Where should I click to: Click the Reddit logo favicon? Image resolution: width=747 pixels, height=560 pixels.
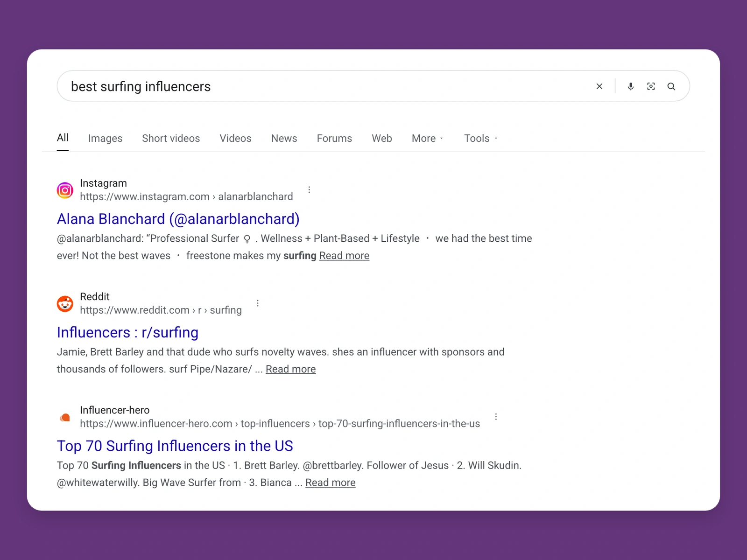coord(65,303)
